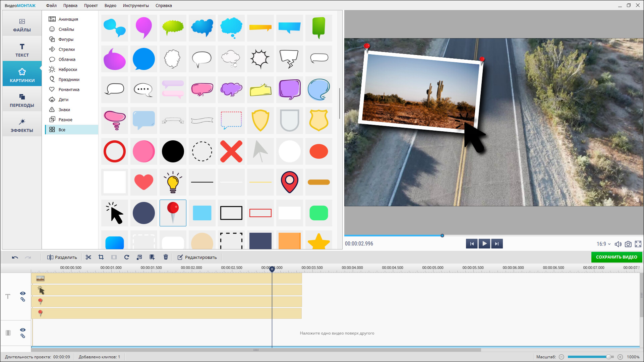Click the lightbulb sticker icon
The height and width of the screenshot is (362, 644).
[x=173, y=182]
